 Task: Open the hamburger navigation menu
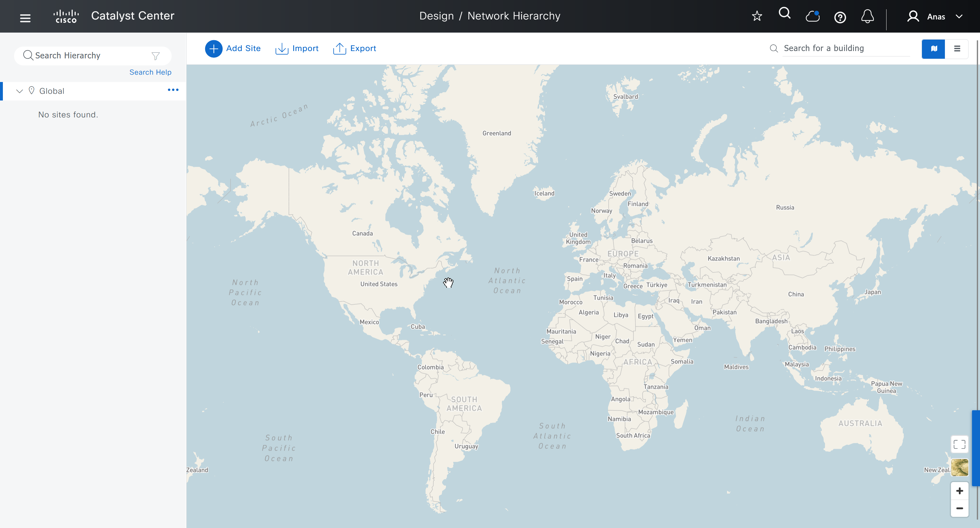tap(25, 18)
